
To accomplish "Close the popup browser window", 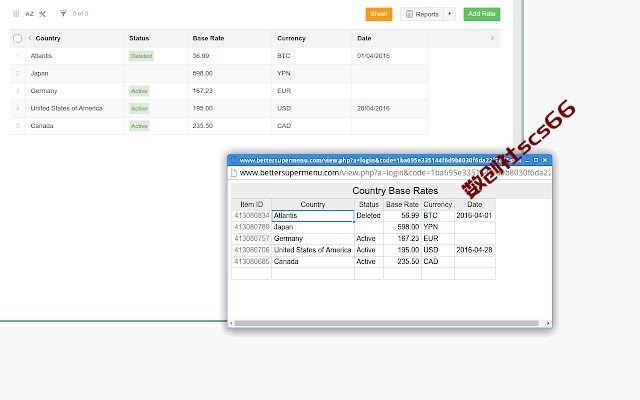I will pyautogui.click(x=545, y=160).
